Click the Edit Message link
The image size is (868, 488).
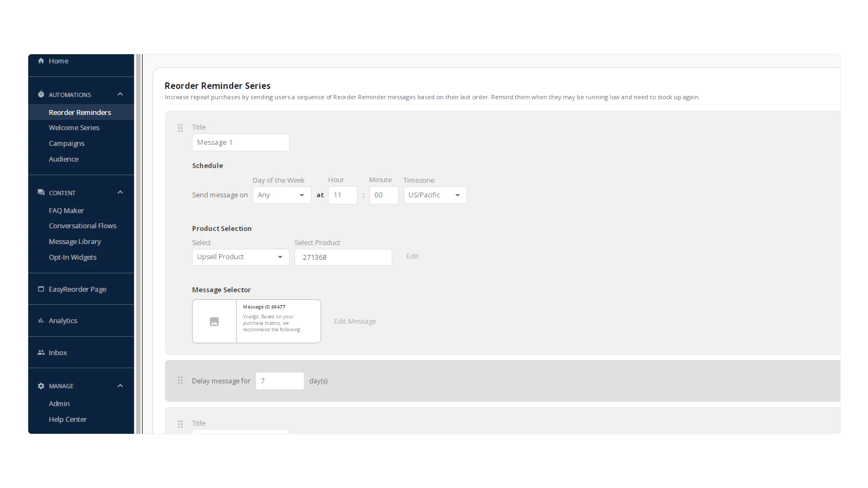tap(355, 322)
